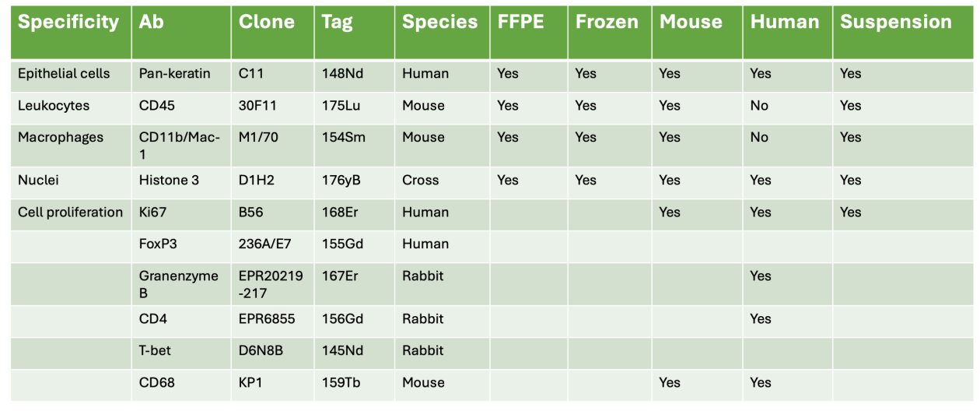The image size is (980, 411).
Task: Click the Suspension column header
Action: pos(895,23)
